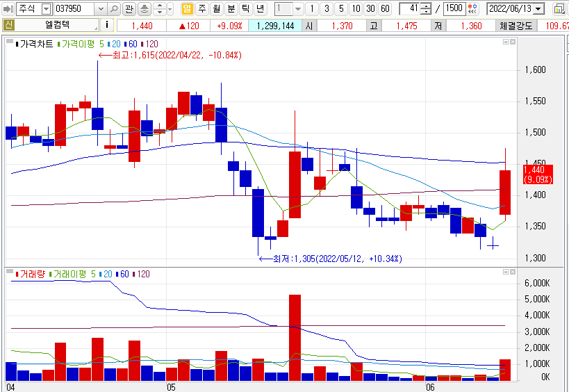
Task: Expand the 엘컴텍 stock name box corner
Action: click(x=96, y=28)
